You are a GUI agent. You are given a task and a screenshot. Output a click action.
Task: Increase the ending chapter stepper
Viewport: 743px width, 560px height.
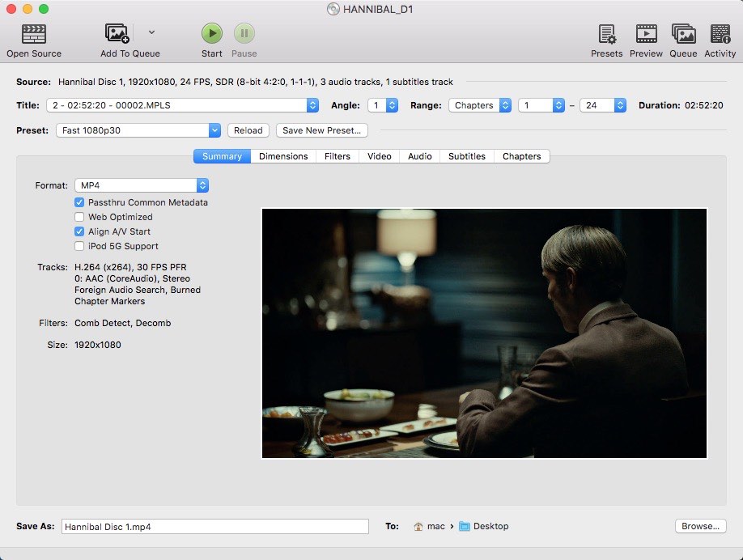[x=620, y=101]
